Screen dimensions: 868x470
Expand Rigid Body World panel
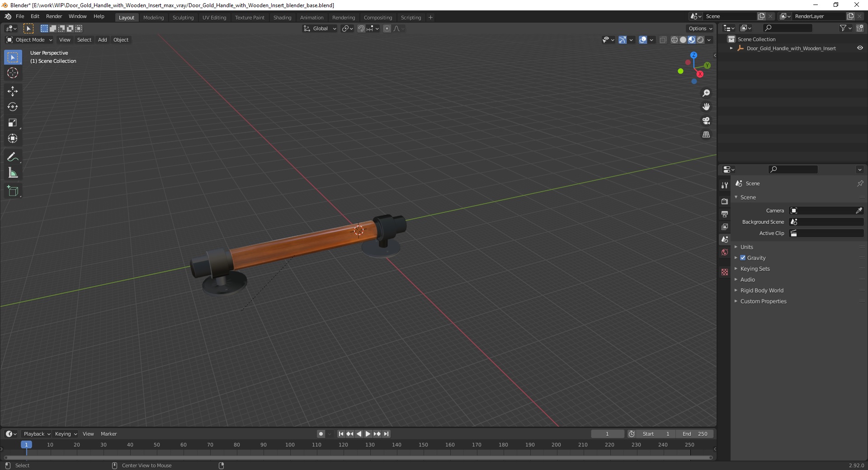762,290
